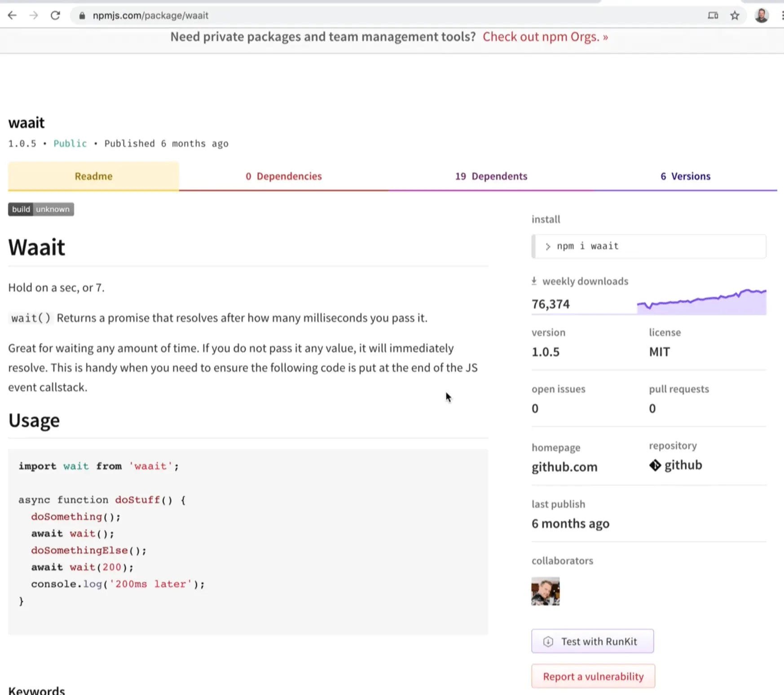Open the github.com homepage link
This screenshot has width=784, height=695.
tap(564, 466)
